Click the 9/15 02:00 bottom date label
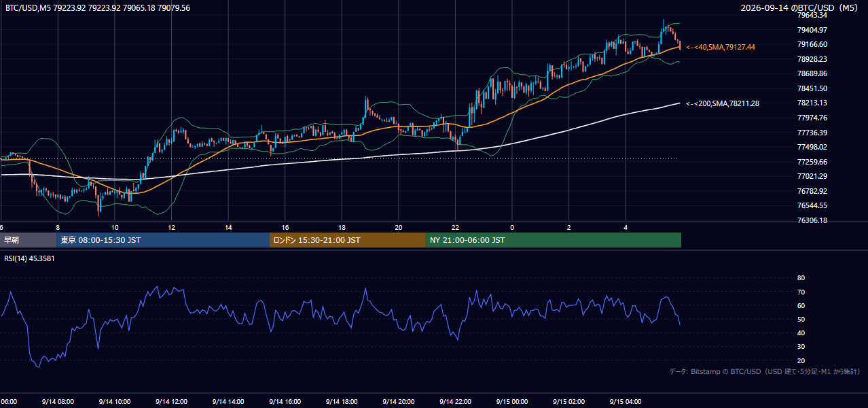868x408 pixels. pyautogui.click(x=569, y=401)
